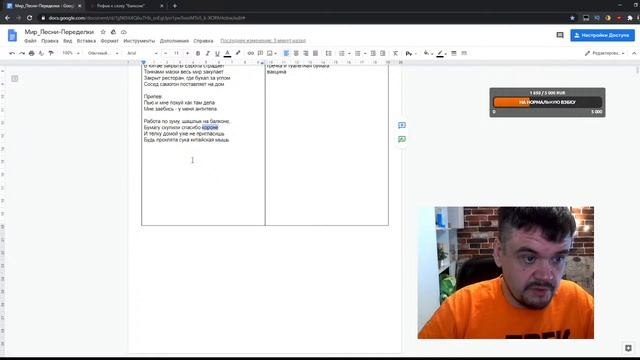Justify the text
The width and height of the screenshot is (640, 360).
(x=316, y=53)
